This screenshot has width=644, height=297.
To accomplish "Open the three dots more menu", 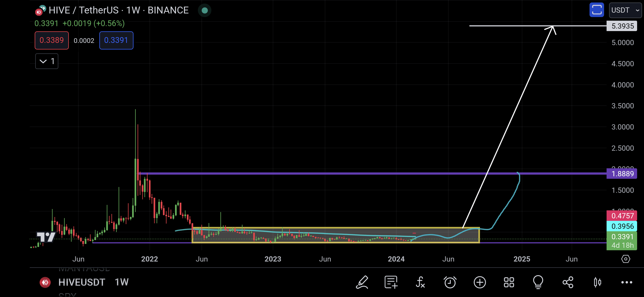I will 627,282.
